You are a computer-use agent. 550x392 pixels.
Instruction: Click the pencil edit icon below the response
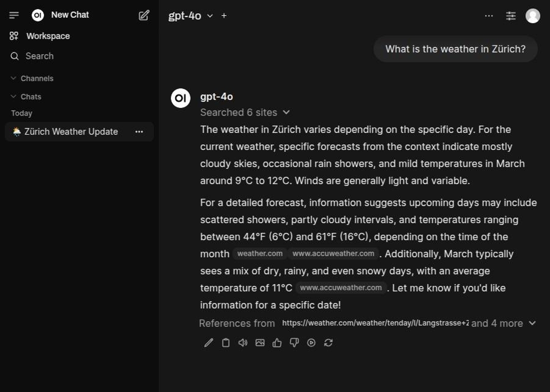[209, 343]
